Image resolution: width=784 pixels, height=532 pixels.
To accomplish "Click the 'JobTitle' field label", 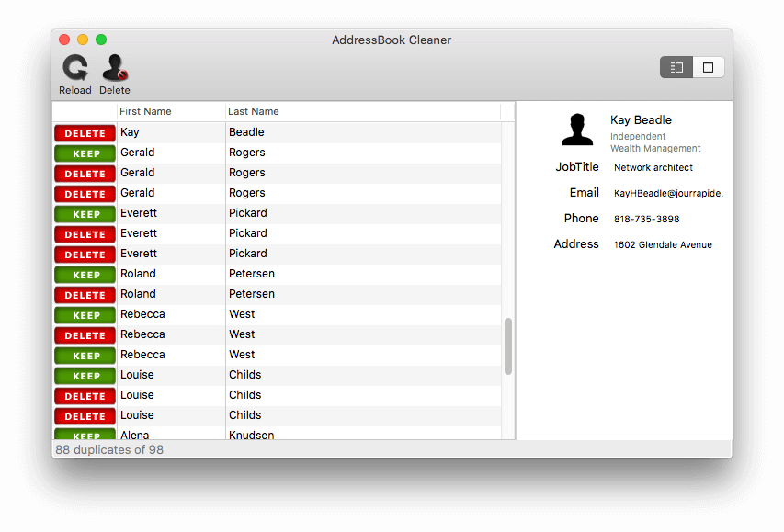I will coord(577,167).
